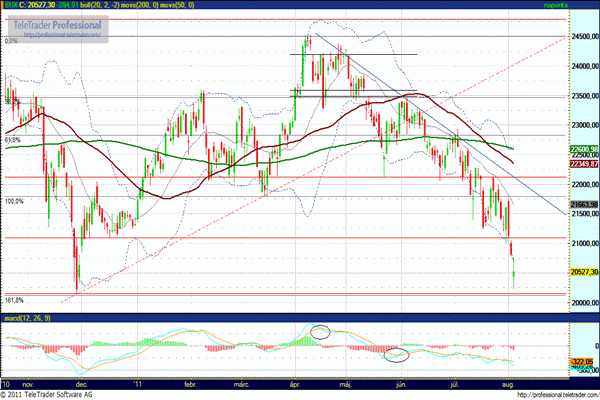Click the dec. month on time axis
Image resolution: width=600 pixels, height=400 pixels.
[82, 382]
